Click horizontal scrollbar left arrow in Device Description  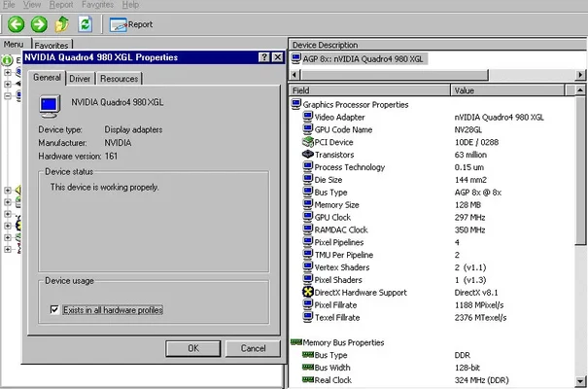(294, 75)
